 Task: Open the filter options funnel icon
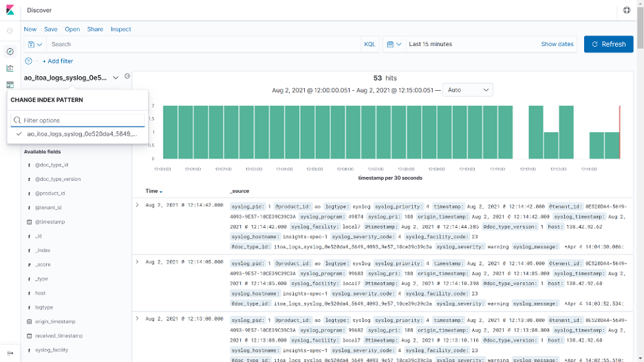pyautogui.click(x=29, y=61)
